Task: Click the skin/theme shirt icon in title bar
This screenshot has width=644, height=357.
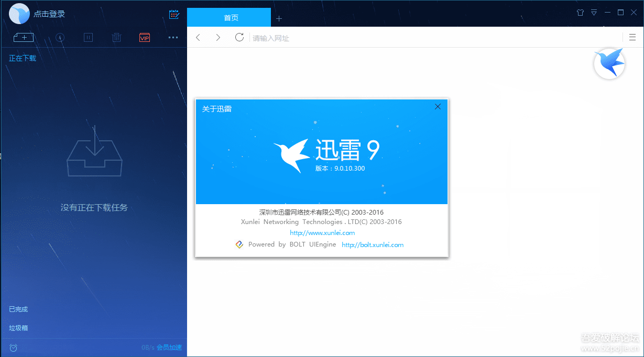Action: point(580,12)
